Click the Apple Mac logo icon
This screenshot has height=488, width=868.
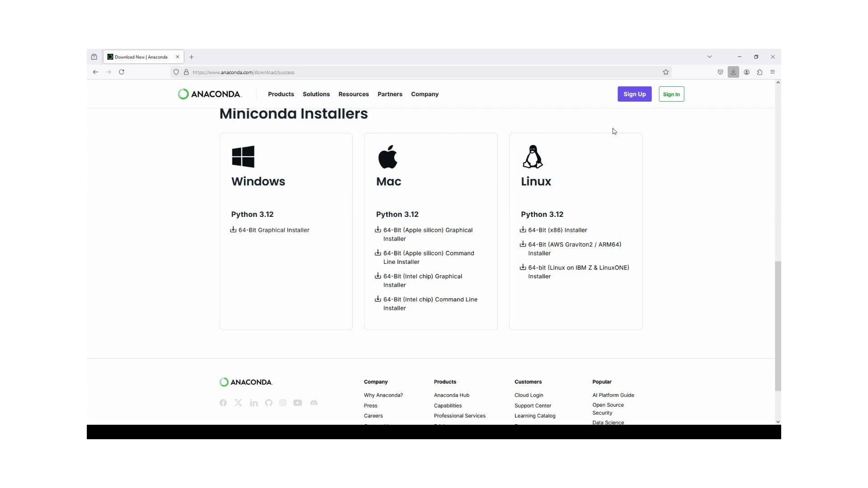(x=388, y=157)
